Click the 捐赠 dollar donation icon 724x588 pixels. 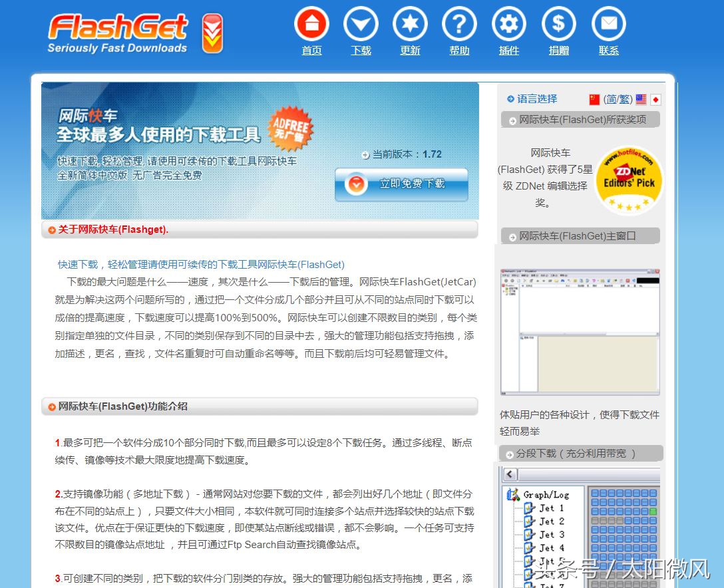coord(558,25)
